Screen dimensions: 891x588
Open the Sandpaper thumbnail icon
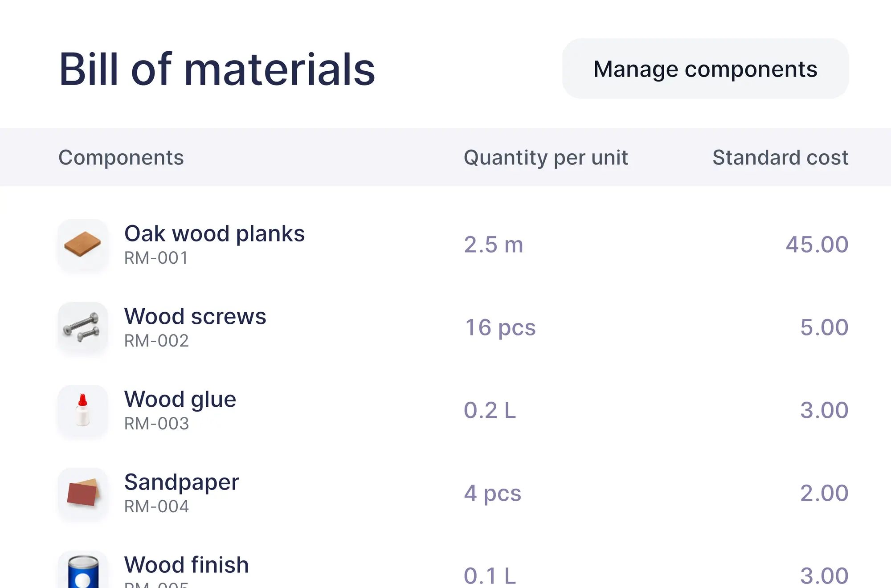(x=83, y=493)
